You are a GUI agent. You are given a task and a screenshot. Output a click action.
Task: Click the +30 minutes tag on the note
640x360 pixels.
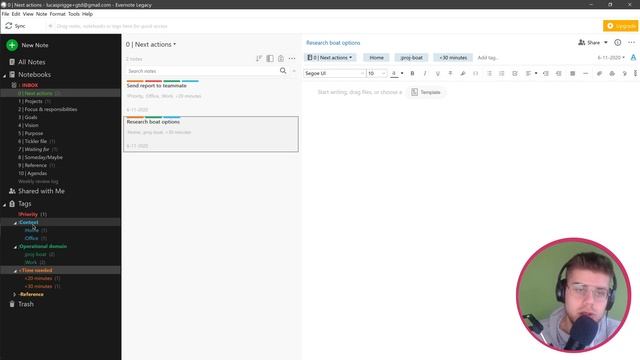pos(453,58)
